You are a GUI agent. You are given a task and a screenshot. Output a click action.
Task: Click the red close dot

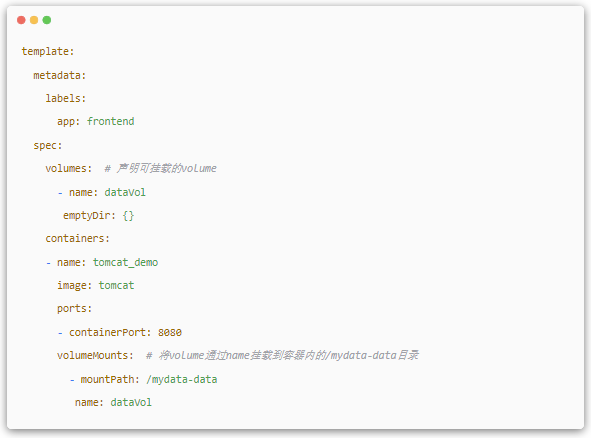point(21,20)
